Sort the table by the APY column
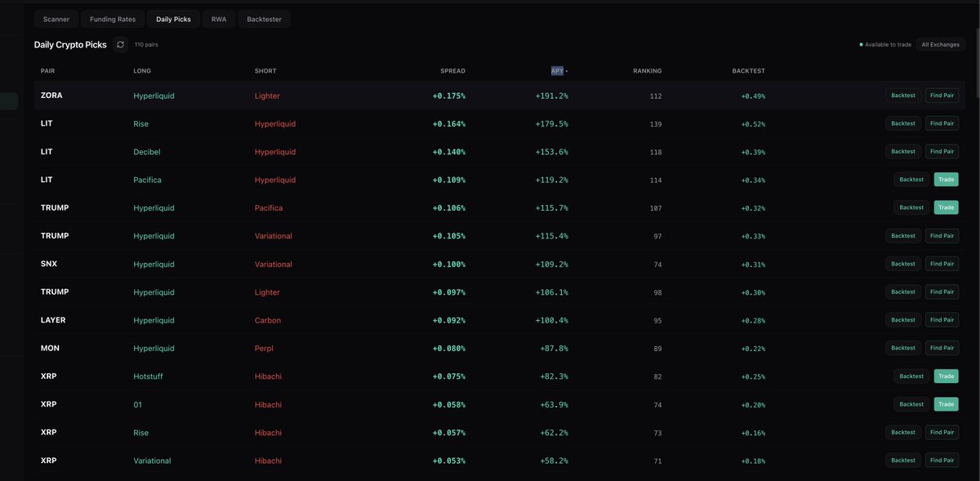 point(559,71)
